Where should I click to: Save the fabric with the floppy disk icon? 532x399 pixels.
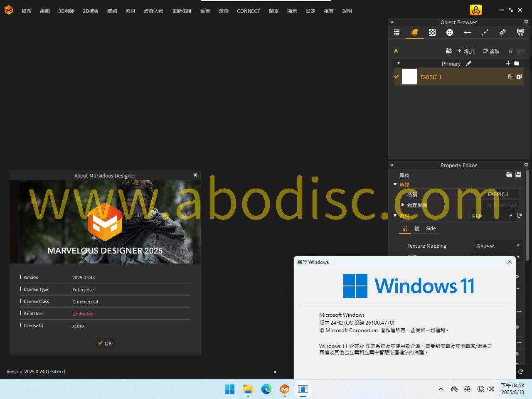[518, 175]
